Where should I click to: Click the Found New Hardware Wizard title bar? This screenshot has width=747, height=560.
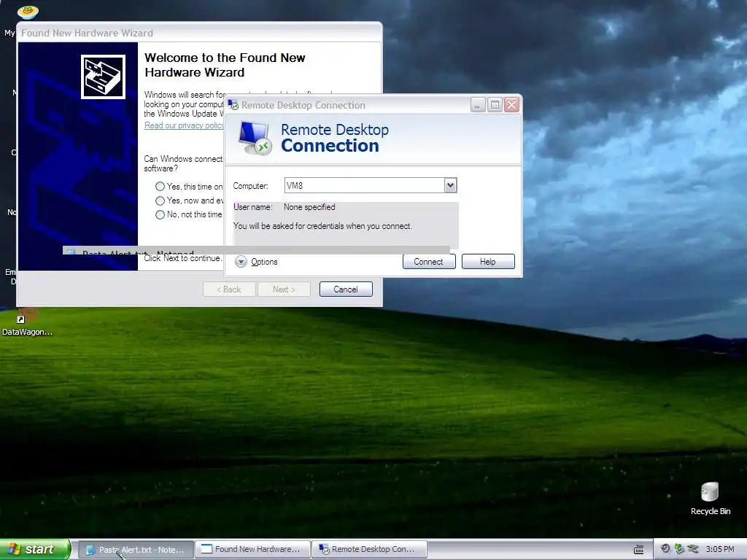tap(199, 33)
